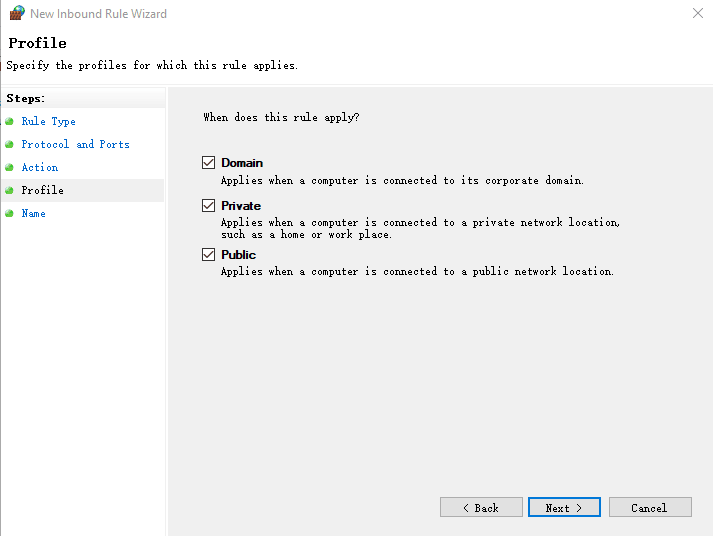Click the Private network description text

click(420, 228)
